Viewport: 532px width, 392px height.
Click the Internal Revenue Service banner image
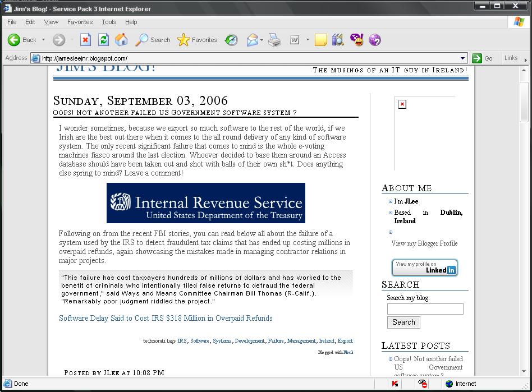[205, 203]
